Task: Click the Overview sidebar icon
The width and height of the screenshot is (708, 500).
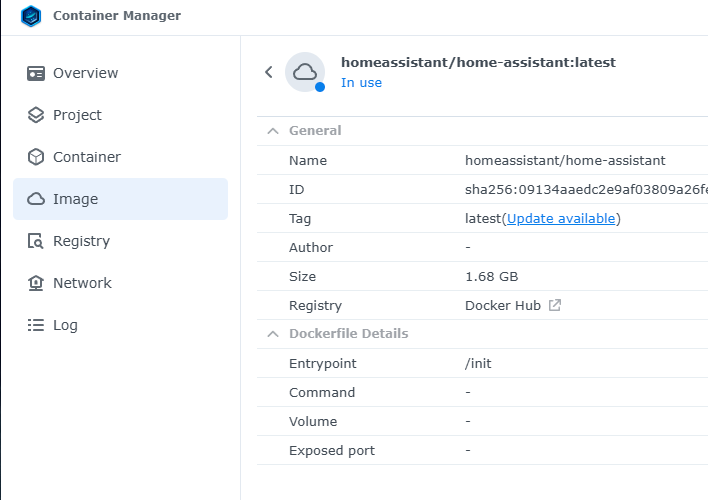Action: [x=36, y=73]
